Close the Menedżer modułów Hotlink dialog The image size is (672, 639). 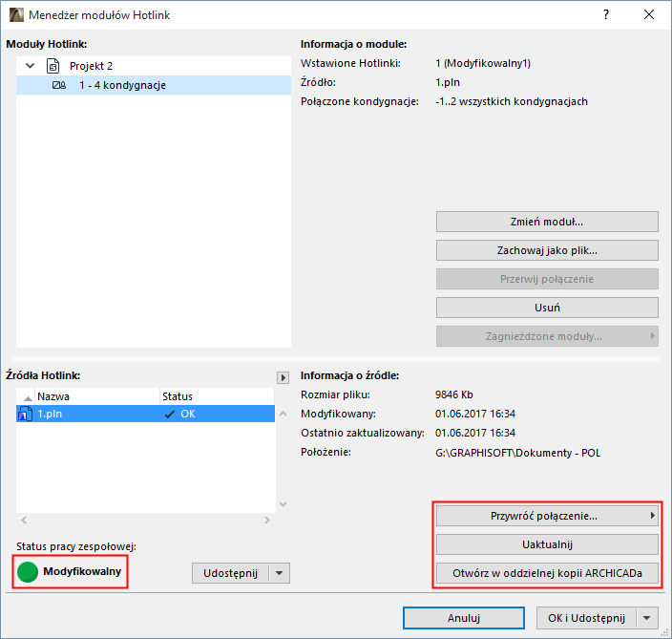click(649, 14)
